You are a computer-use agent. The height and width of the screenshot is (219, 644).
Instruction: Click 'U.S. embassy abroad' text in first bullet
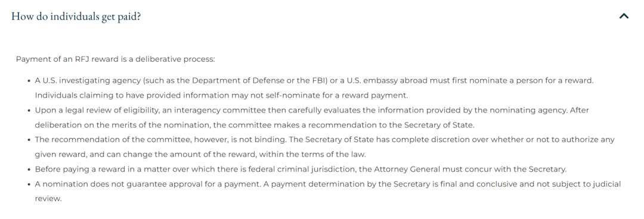coord(378,81)
